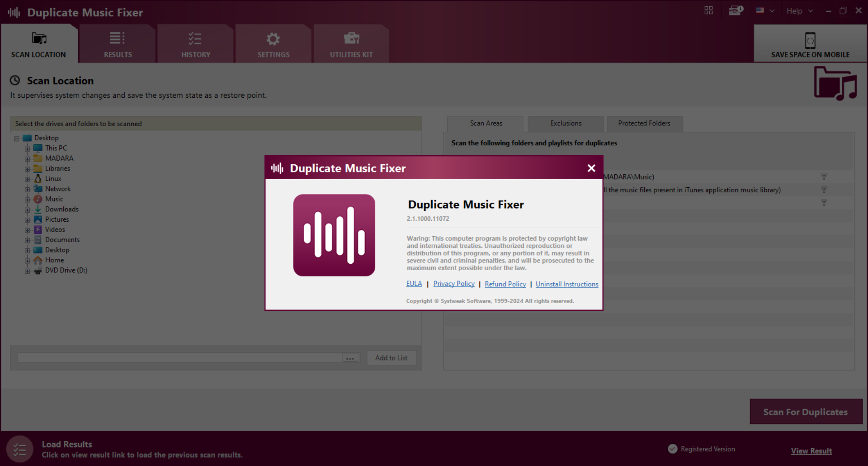Open the EULA link

tap(414, 284)
